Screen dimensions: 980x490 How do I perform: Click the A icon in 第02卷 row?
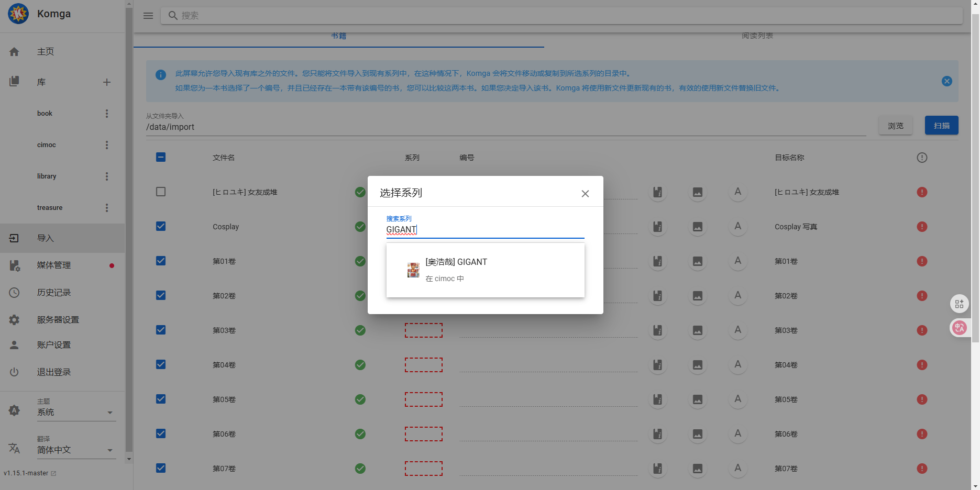pos(737,296)
